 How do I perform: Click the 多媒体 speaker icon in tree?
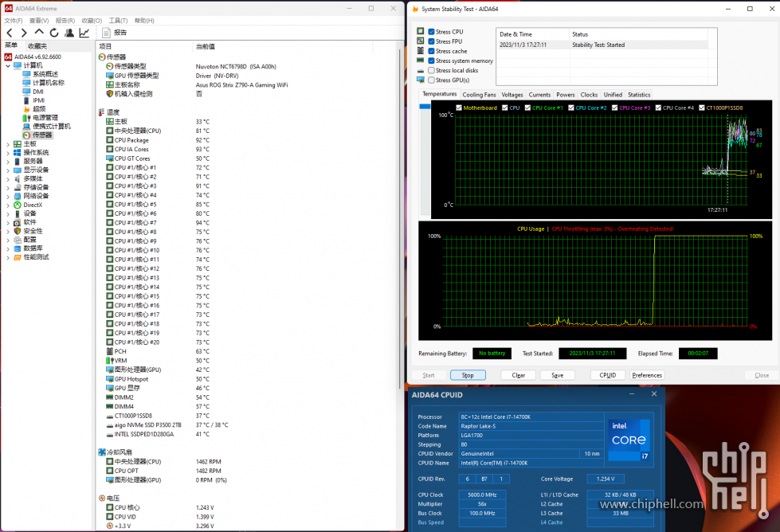18,178
